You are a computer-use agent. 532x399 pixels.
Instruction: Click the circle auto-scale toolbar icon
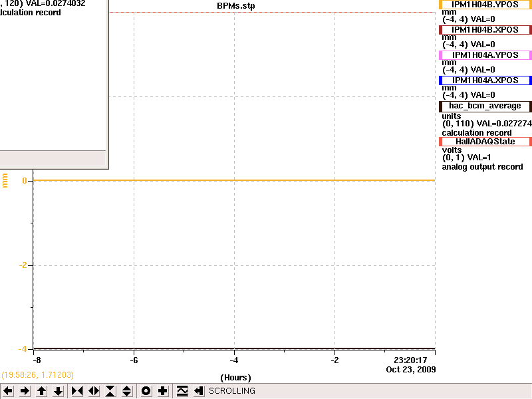click(x=146, y=391)
